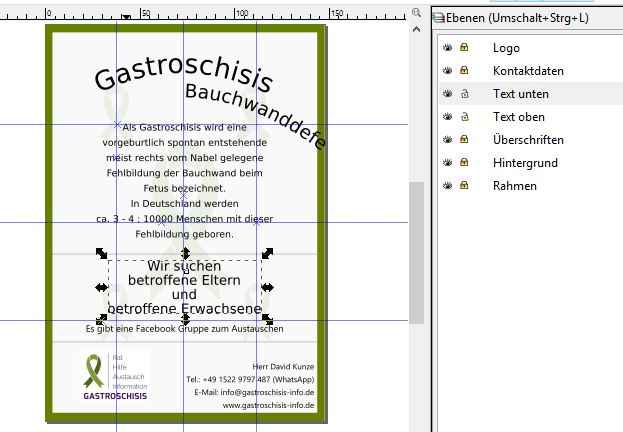
Task: Select the Text oben layer name
Action: 519,117
